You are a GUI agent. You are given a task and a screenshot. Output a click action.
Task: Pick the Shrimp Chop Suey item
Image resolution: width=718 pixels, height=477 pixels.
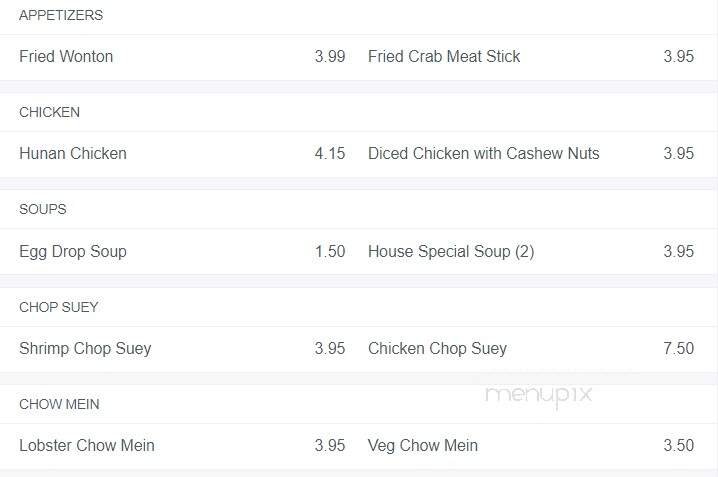85,349
